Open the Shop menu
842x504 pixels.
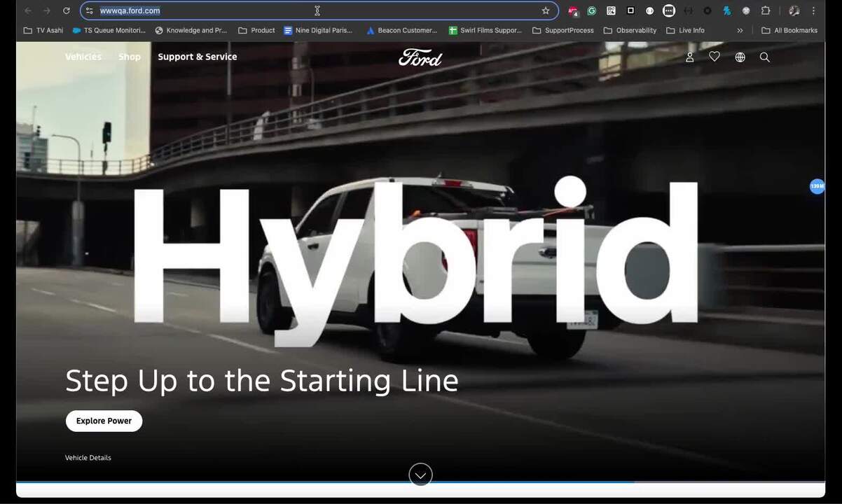pyautogui.click(x=130, y=57)
